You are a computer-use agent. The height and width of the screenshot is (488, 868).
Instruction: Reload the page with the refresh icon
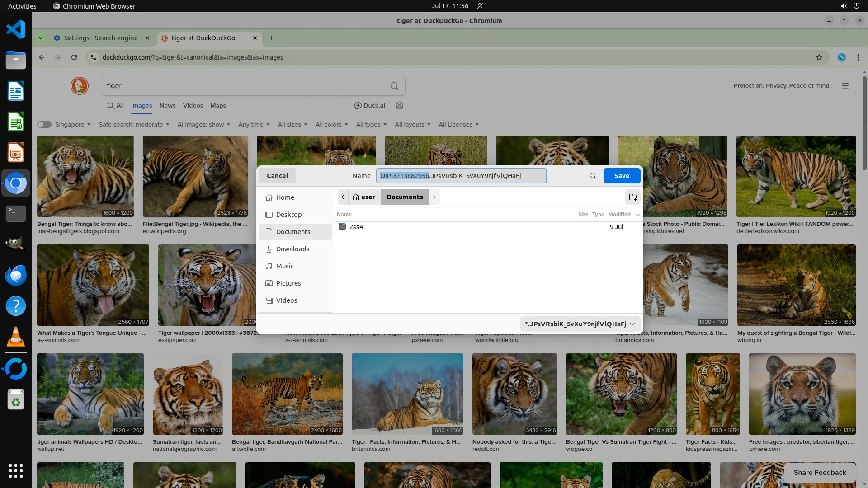point(74,57)
